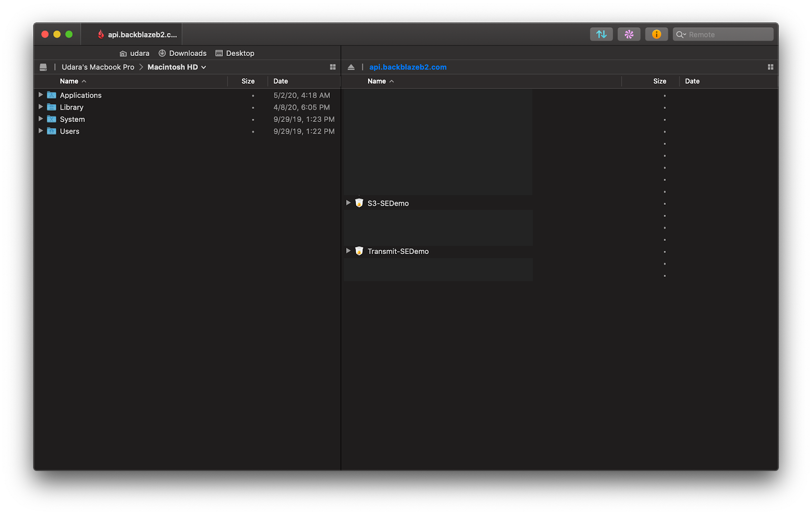Click the 9/29/19, 1:23 PM date
The image size is (812, 515).
coord(304,119)
